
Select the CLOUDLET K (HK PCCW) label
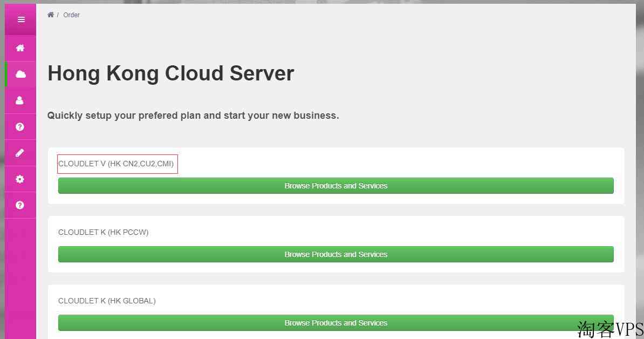pyautogui.click(x=104, y=232)
